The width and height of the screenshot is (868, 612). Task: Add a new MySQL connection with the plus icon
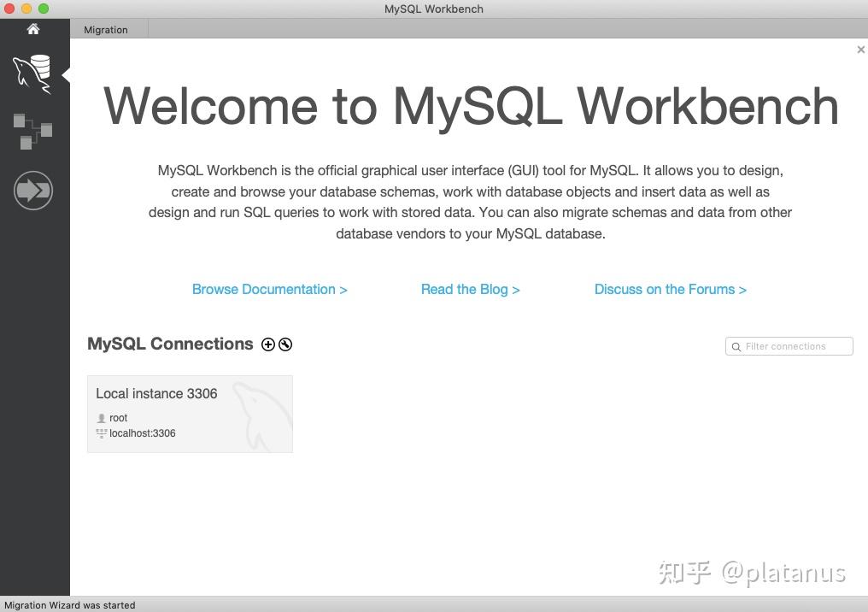(267, 344)
